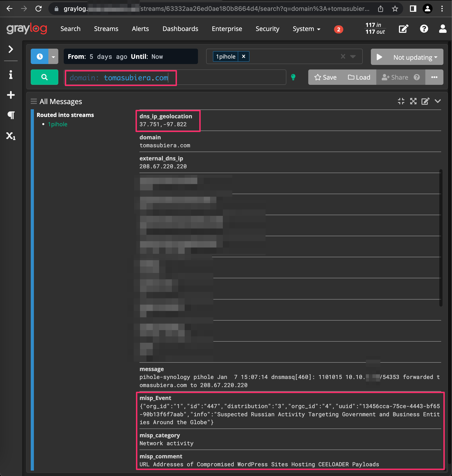The height and width of the screenshot is (476, 452).
Task: Click the lightbulb query hint icon
Action: point(294,77)
